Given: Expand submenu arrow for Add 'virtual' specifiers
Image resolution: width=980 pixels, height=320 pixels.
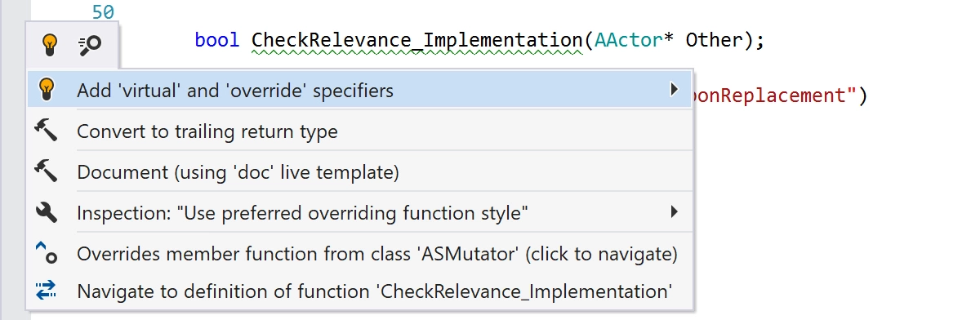Looking at the screenshot, I should [x=674, y=89].
